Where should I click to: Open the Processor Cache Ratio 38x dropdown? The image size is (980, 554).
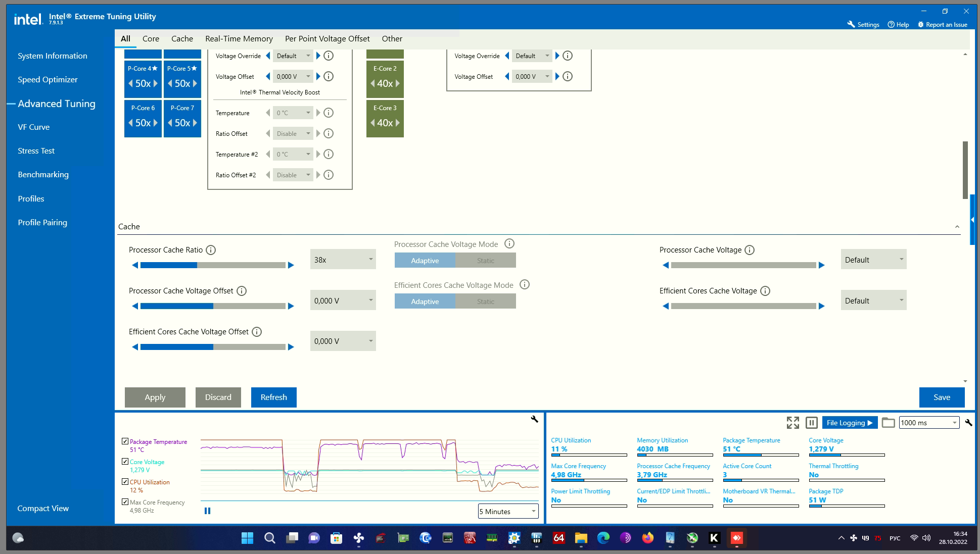click(x=343, y=260)
